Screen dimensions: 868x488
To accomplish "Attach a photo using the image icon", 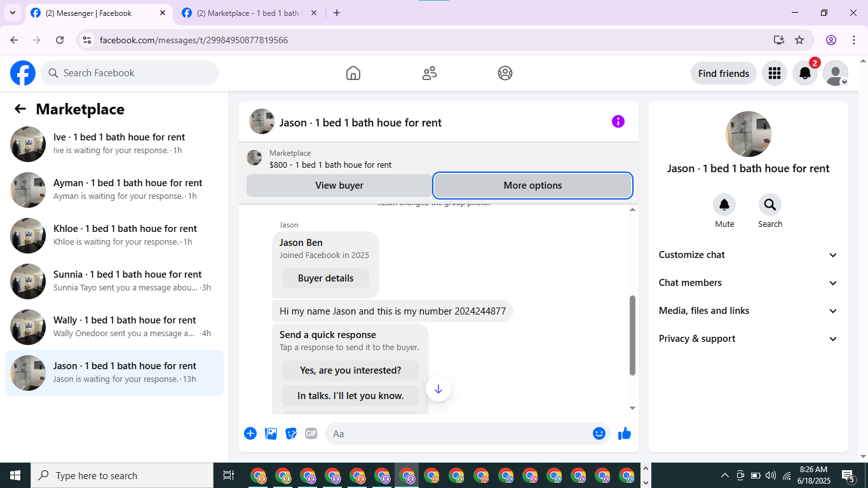I will pyautogui.click(x=271, y=433).
